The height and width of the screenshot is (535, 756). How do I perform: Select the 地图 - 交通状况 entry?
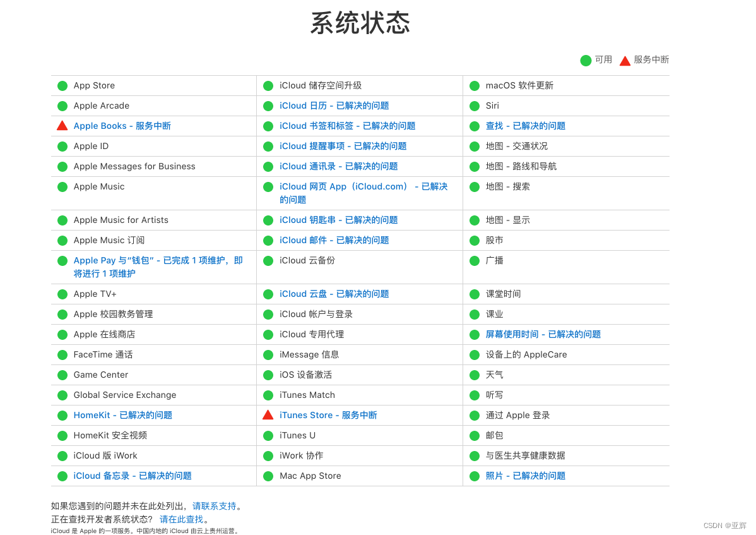tap(516, 146)
